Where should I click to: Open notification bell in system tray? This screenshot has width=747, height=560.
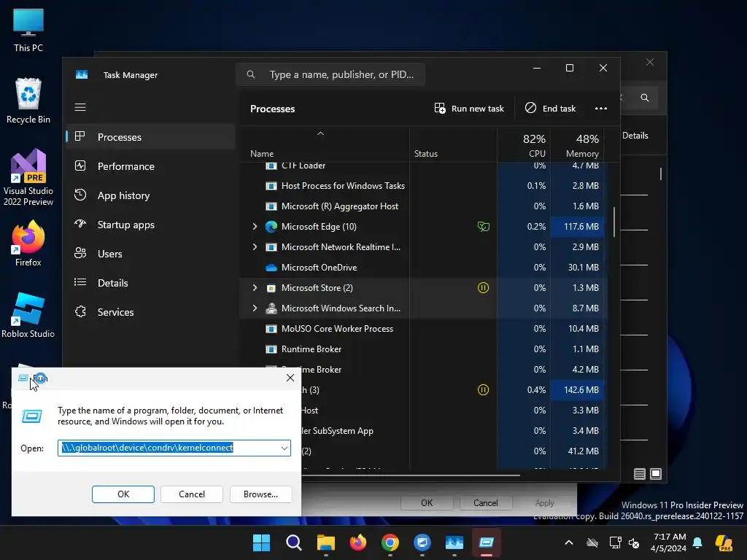pos(697,542)
